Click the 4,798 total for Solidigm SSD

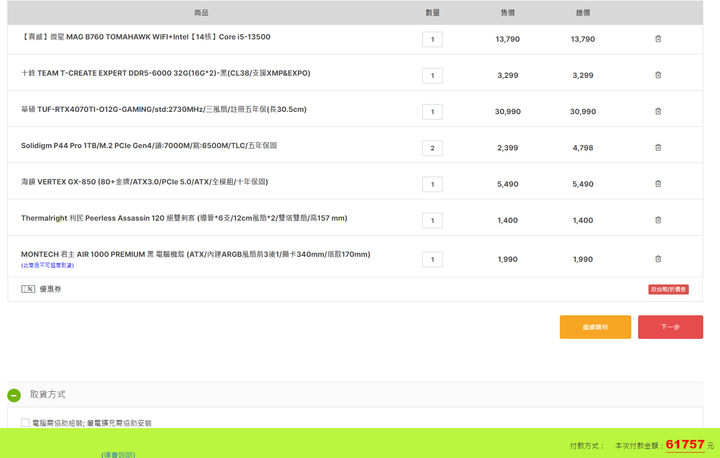583,148
